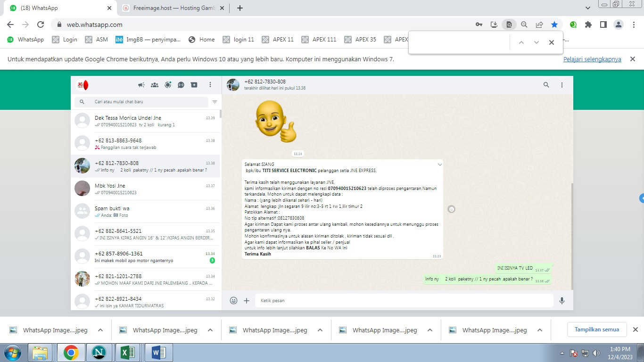Screen dimensions: 644x362
Task: Open options for fifth WhatsApp Image download
Action: tap(540, 330)
